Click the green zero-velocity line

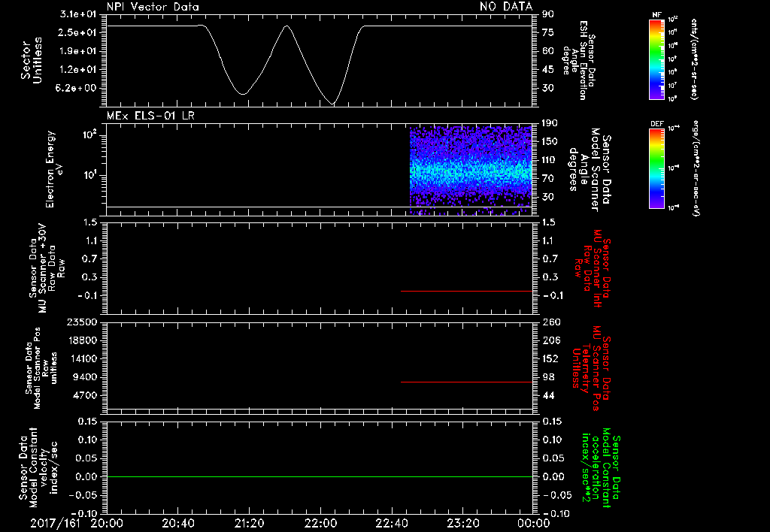point(320,476)
